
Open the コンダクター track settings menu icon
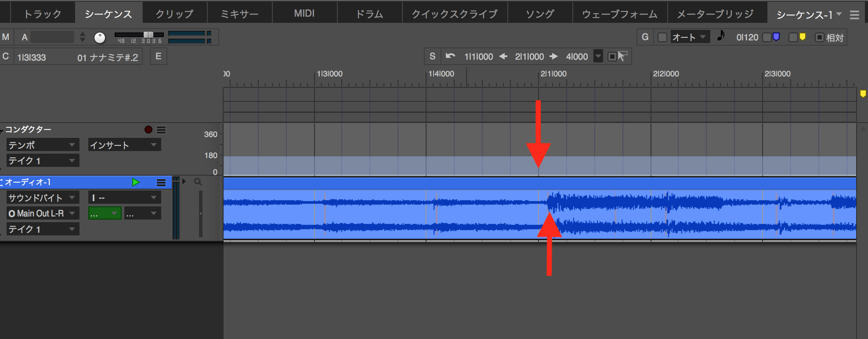click(x=161, y=130)
